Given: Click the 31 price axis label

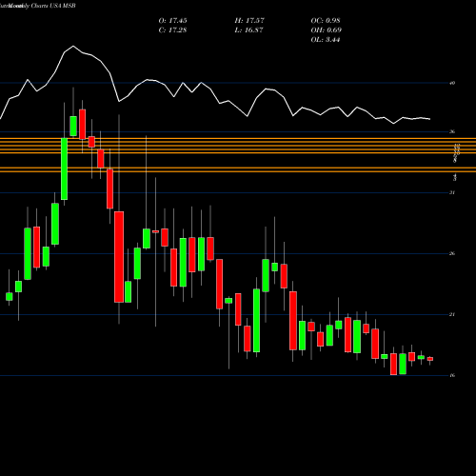Looking at the screenshot, I should click(452, 192).
